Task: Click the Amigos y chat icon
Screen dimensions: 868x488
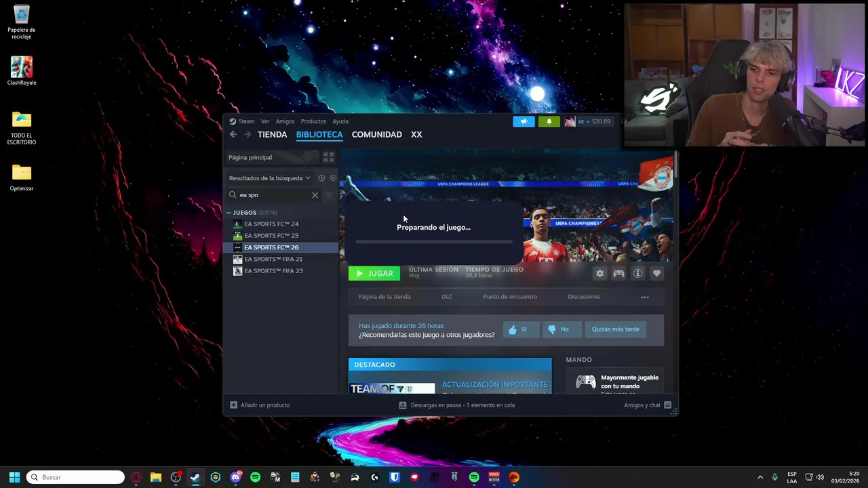Action: pyautogui.click(x=667, y=405)
